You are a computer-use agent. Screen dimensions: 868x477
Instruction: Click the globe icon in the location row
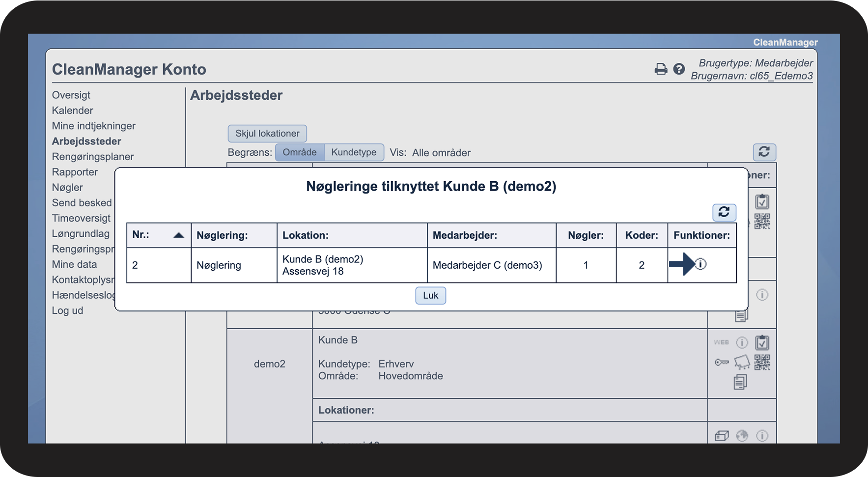pyautogui.click(x=742, y=436)
